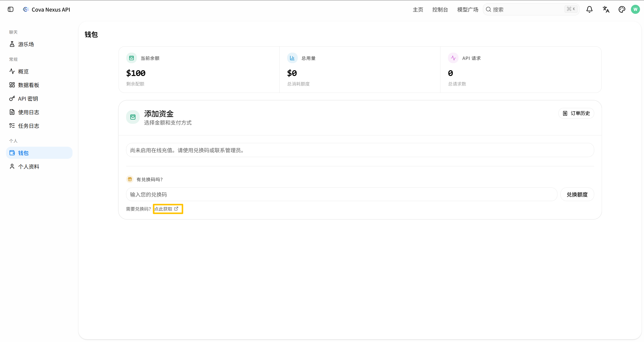
Task: Click the task log checklist icon
Action: tap(12, 126)
